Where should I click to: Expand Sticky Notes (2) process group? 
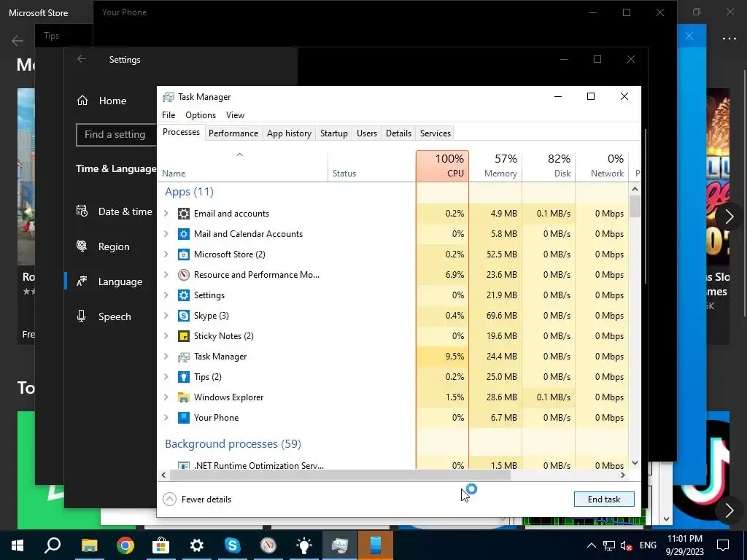[166, 336]
